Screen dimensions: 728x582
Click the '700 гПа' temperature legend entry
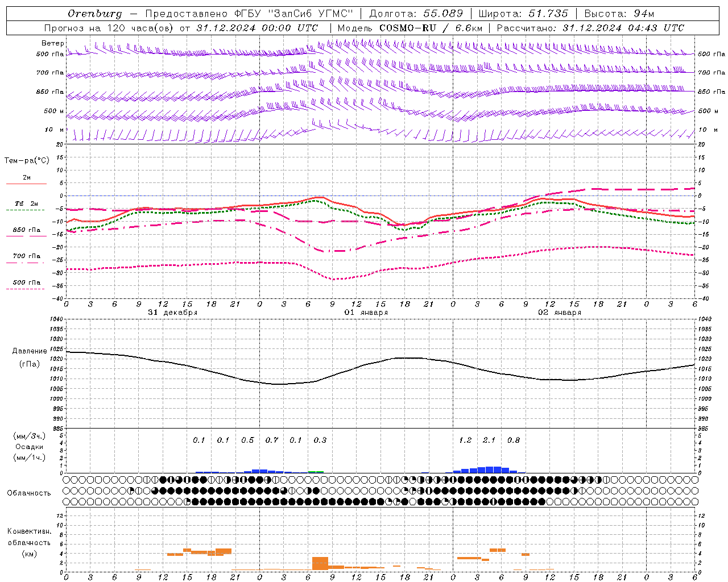click(x=27, y=256)
